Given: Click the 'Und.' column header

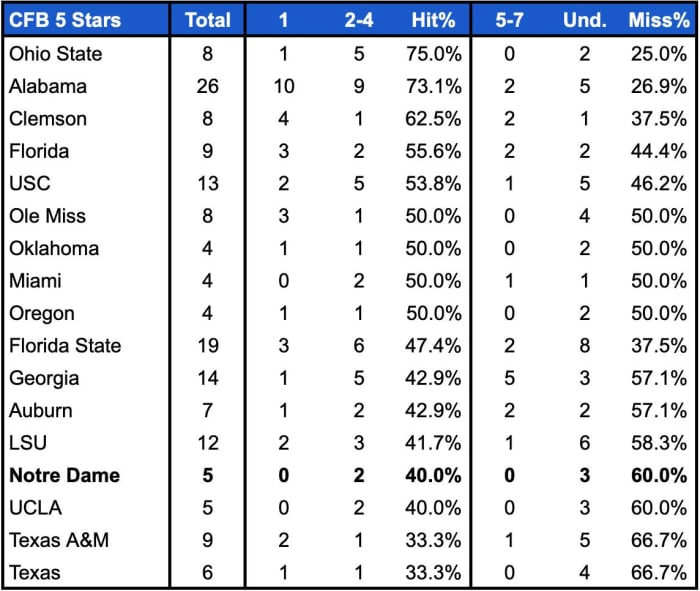Looking at the screenshot, I should (x=584, y=19).
